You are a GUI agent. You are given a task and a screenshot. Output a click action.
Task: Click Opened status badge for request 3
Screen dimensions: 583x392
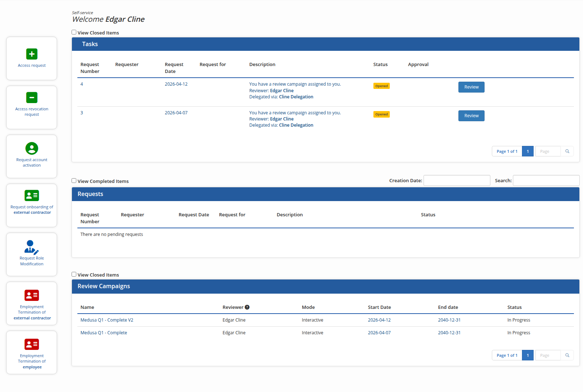pos(381,114)
